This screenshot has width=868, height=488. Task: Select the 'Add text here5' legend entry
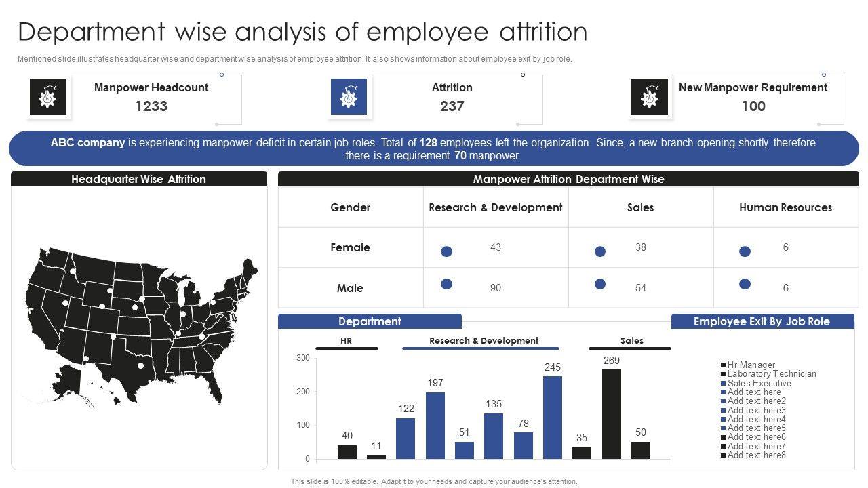click(x=753, y=428)
